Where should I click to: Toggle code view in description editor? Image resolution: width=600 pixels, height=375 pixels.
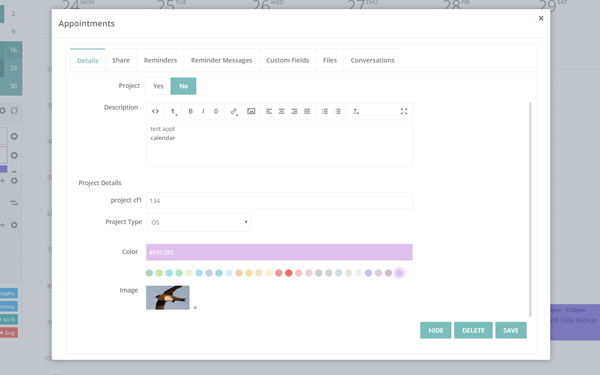point(155,111)
